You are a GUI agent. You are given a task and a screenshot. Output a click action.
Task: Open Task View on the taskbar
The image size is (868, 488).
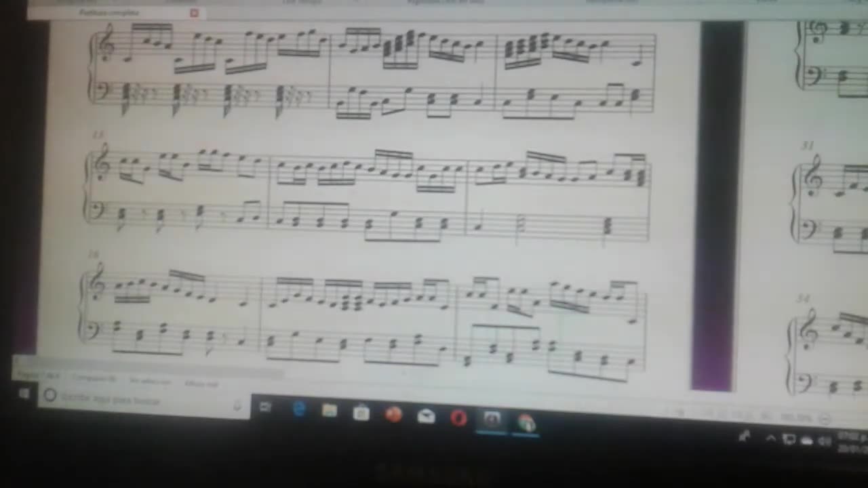(265, 407)
